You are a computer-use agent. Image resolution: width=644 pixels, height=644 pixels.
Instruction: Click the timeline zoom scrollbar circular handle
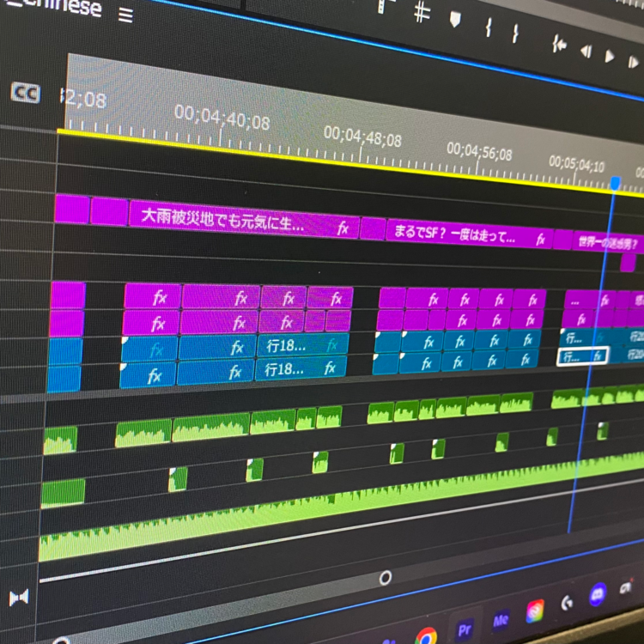(386, 578)
